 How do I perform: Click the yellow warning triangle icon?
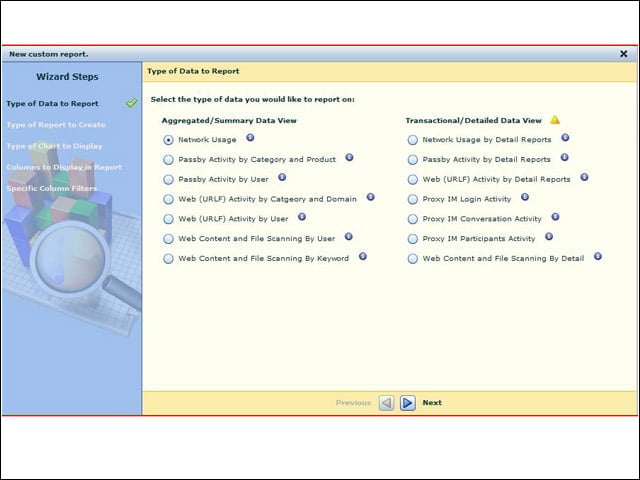click(555, 120)
